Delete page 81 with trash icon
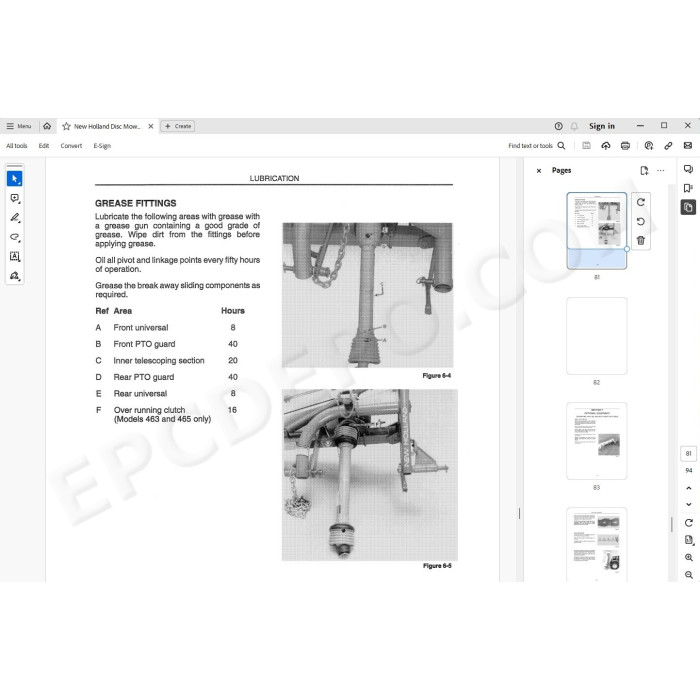Image resolution: width=700 pixels, height=700 pixels. [641, 241]
